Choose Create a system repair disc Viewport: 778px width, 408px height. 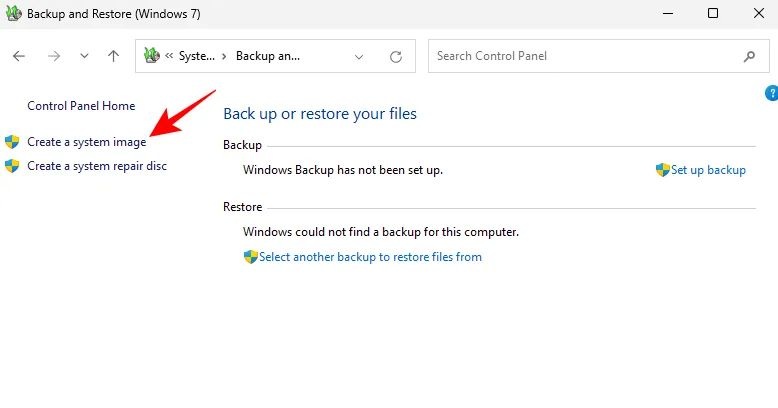coord(97,166)
